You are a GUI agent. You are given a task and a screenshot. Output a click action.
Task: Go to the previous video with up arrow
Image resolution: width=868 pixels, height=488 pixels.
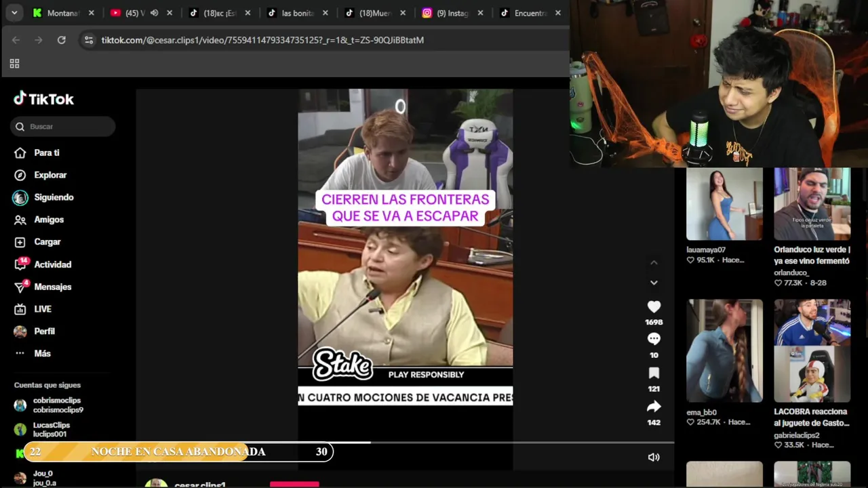click(654, 262)
